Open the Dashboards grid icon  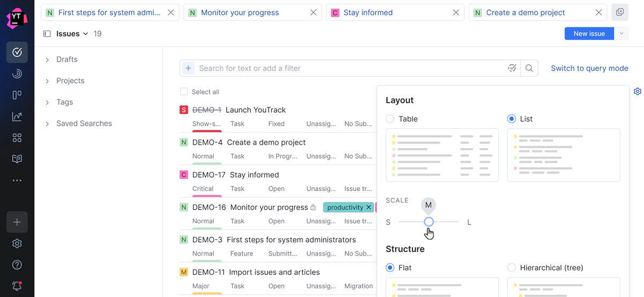pyautogui.click(x=17, y=138)
